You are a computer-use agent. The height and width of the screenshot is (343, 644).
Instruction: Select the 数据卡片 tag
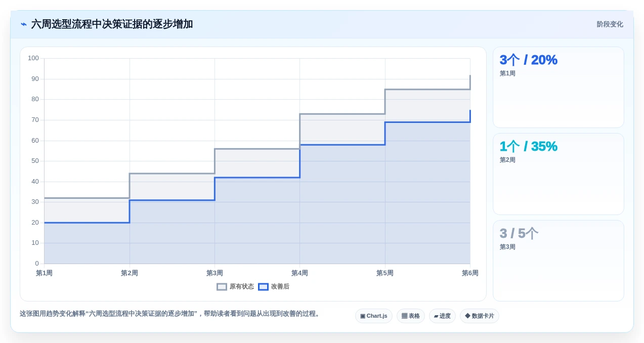click(x=480, y=316)
